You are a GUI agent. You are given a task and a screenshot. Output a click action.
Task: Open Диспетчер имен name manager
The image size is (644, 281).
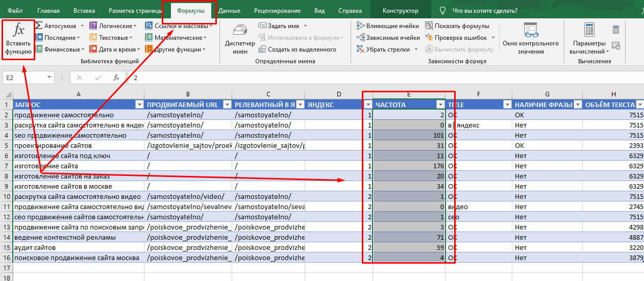pyautogui.click(x=240, y=39)
